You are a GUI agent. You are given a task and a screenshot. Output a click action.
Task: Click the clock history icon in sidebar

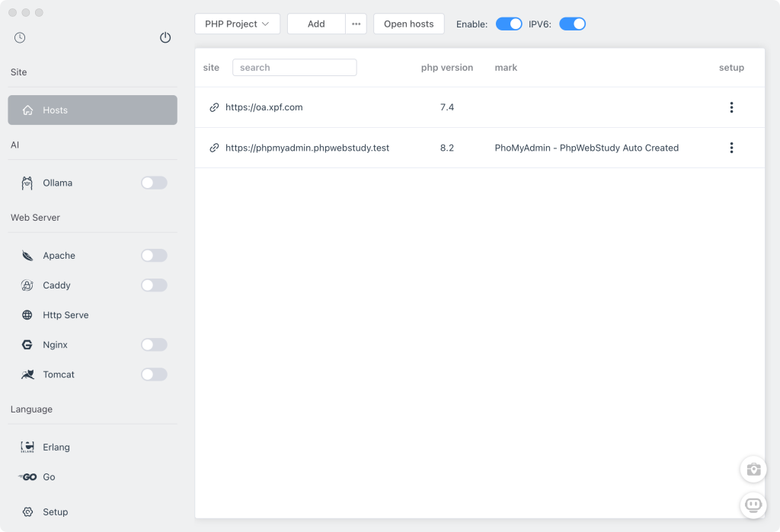pyautogui.click(x=20, y=37)
